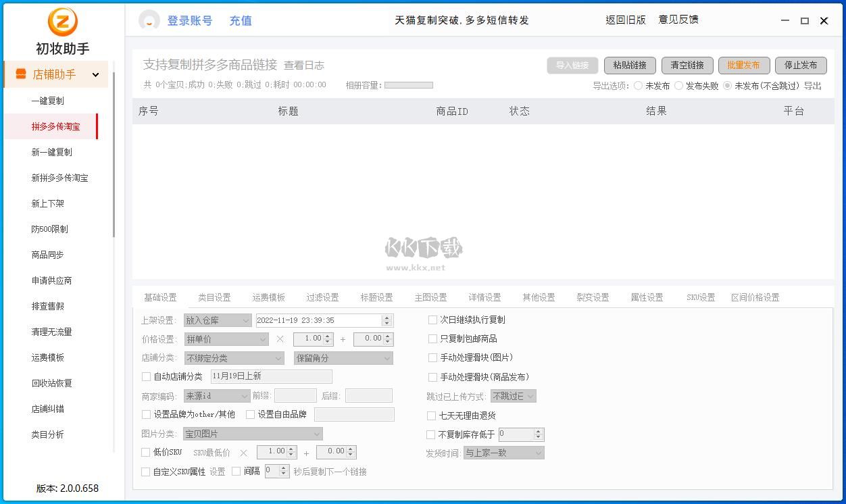The height and width of the screenshot is (504, 846).
Task: Select the 发布失败 export radio button
Action: 678,86
